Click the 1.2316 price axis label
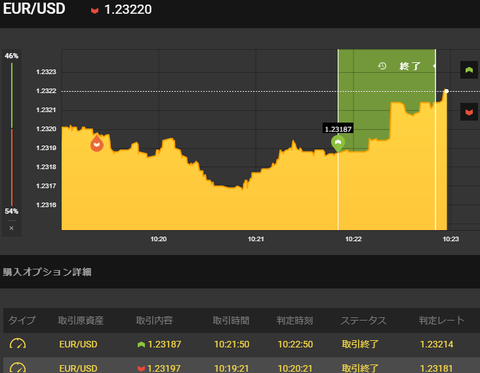Screen dimensions: 480x373 [x=46, y=205]
